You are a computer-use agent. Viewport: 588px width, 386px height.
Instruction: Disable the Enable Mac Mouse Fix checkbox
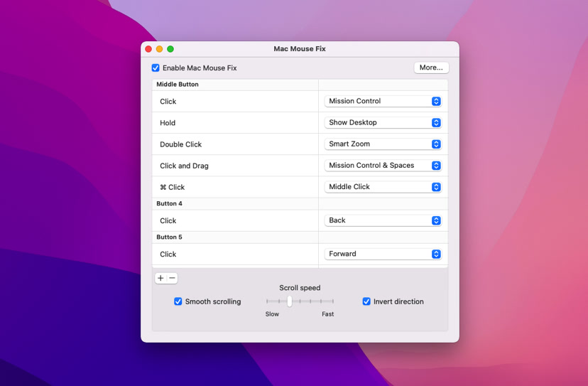click(156, 68)
